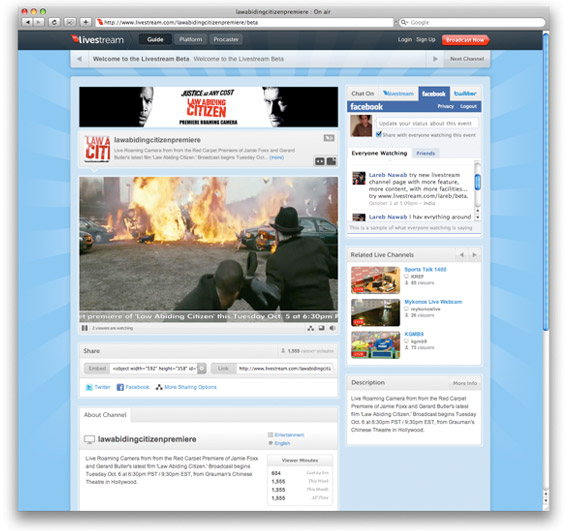The height and width of the screenshot is (531, 570).
Task: Click the player share icon
Action: pos(310,328)
